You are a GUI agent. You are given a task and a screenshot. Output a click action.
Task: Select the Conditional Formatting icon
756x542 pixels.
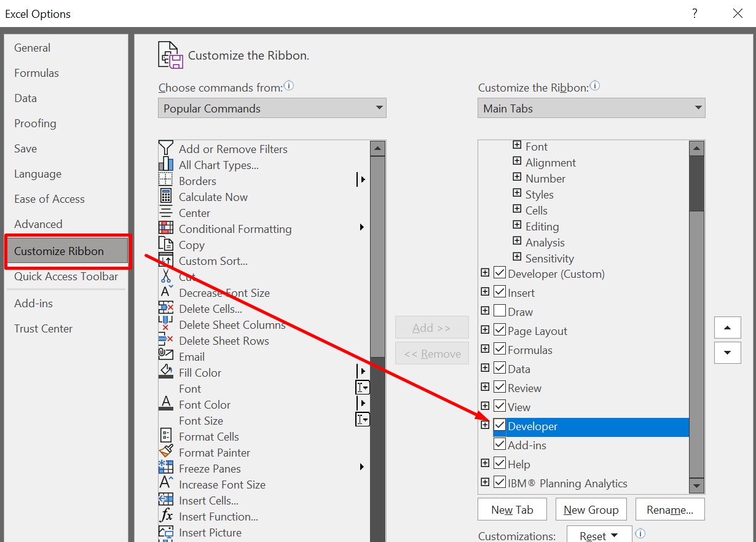tap(166, 229)
